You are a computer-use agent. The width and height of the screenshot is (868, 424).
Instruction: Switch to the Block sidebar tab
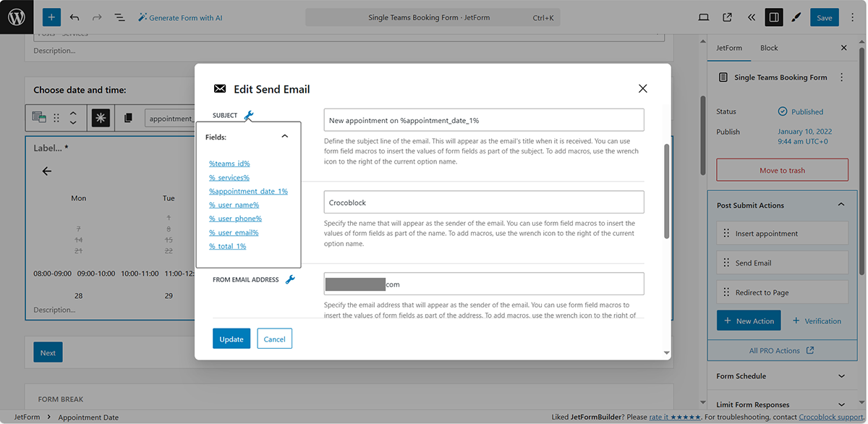769,48
